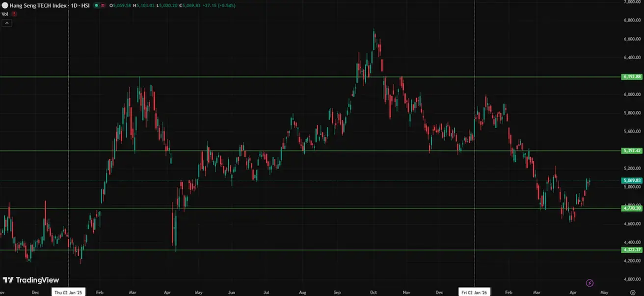
Task: Select the Vol indicator label
Action: tap(5, 14)
